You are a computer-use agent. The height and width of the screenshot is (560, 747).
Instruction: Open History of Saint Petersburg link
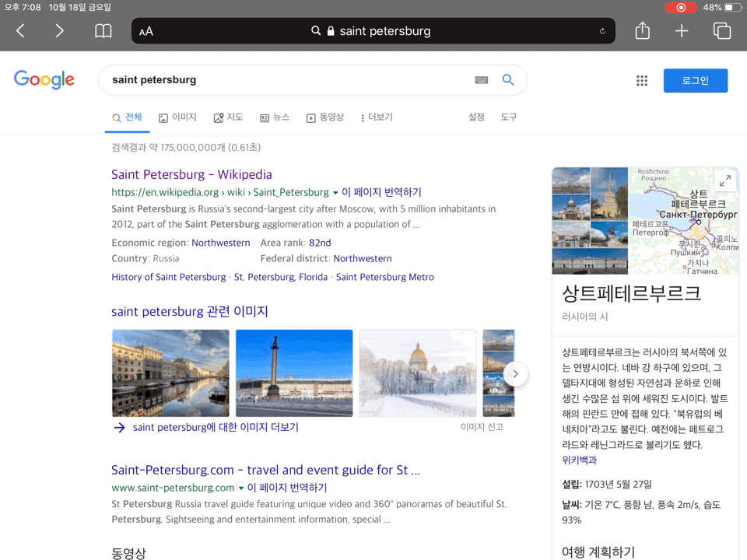169,277
